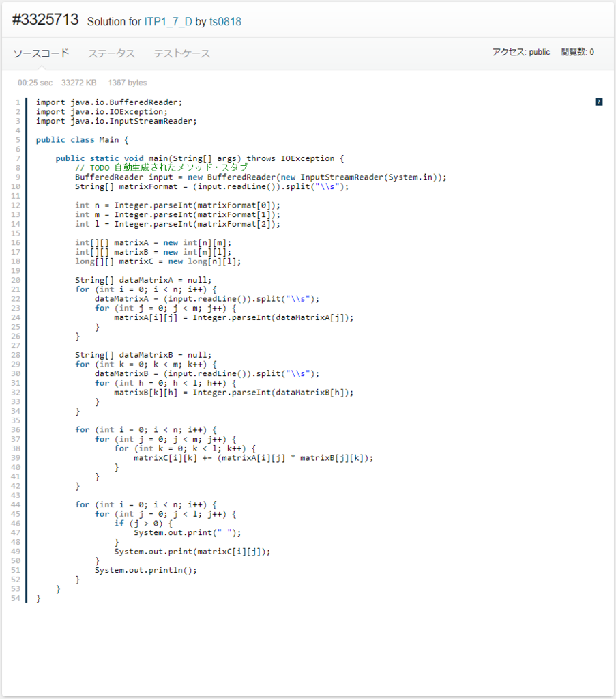
Task: Click the matrixB array declaration line
Action: tap(153, 253)
